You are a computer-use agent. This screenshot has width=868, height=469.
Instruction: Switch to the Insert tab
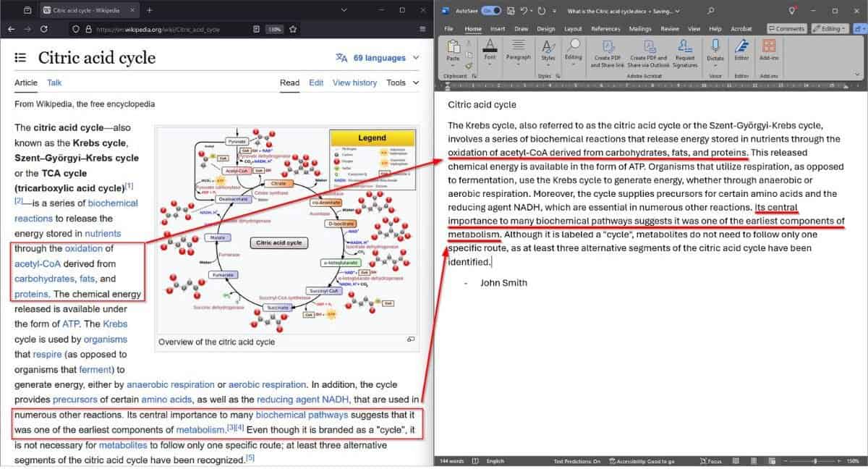pyautogui.click(x=498, y=29)
